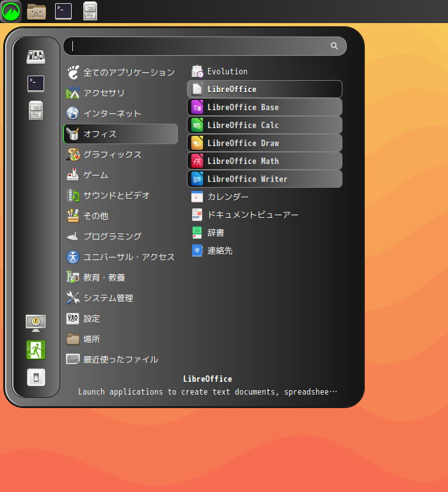The width and height of the screenshot is (448, 492).
Task: Open file manager from the menu sidebar favorites
Action: click(x=36, y=110)
